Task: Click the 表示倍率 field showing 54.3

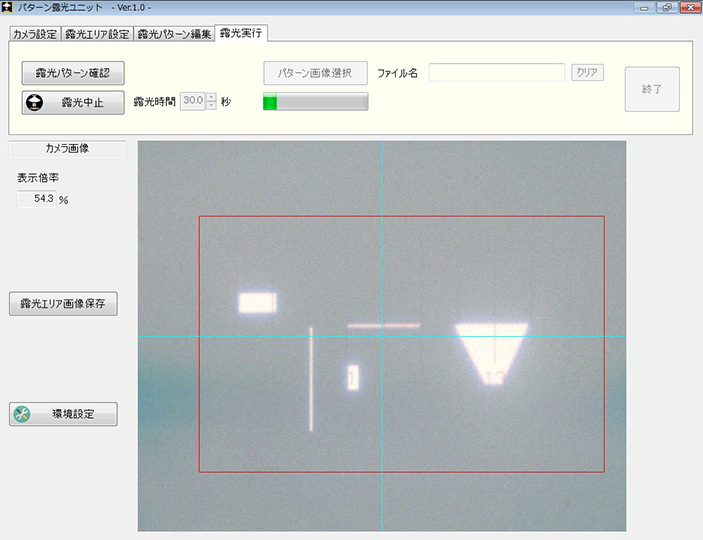Action: point(37,199)
